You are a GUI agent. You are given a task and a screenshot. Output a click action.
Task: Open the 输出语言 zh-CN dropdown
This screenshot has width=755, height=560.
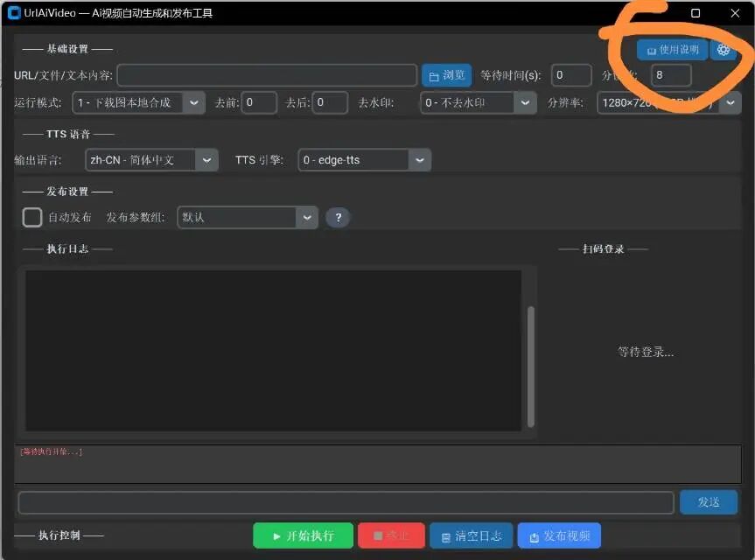point(151,160)
